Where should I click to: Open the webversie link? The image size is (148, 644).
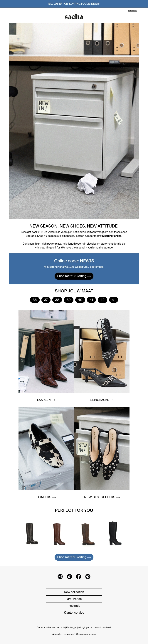pos(132,11)
